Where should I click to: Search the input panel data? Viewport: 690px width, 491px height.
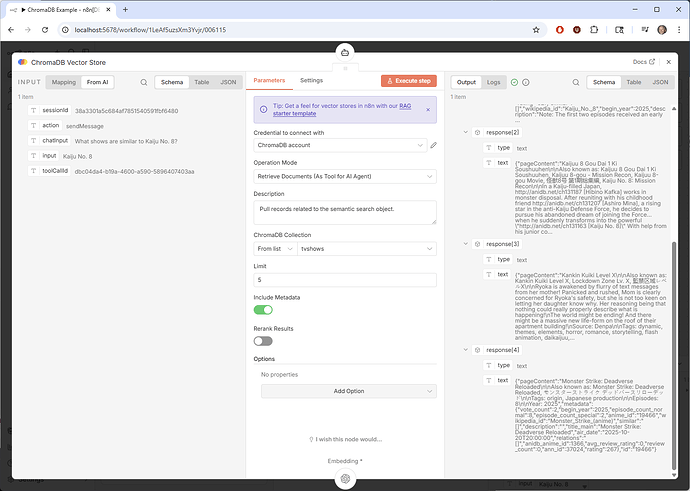(144, 82)
